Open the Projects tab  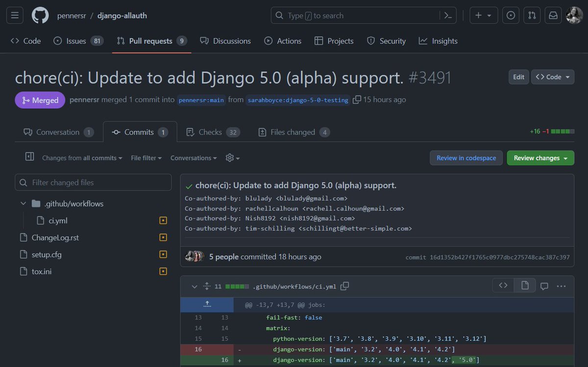334,41
